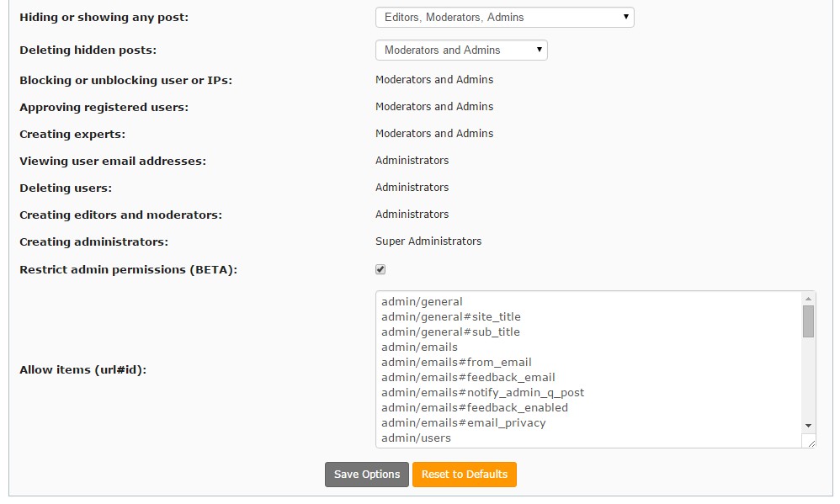Place cursor on admin/emails#feedback_email line
Image resolution: width=840 pixels, height=504 pixels.
tap(468, 378)
